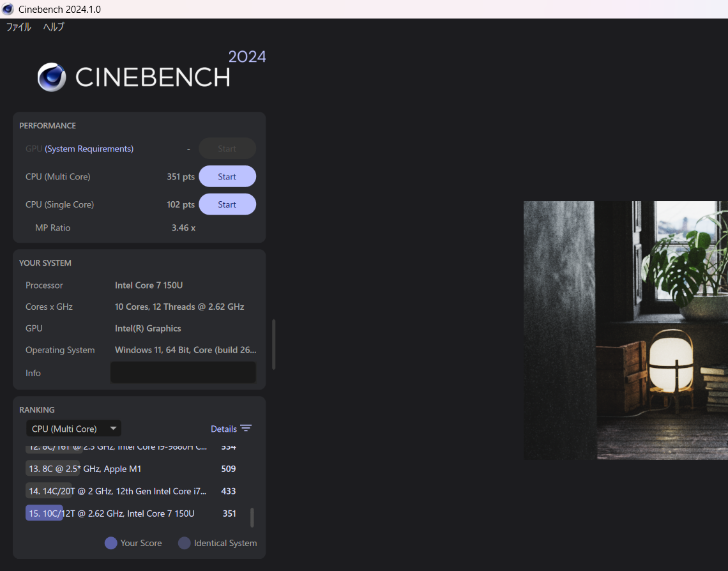Click the Cinebench sphere logo

click(52, 77)
